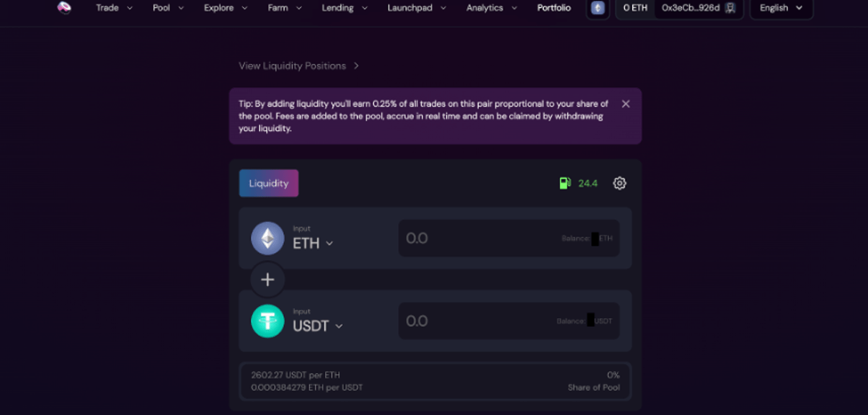Screen dimensions: 868x415
Task: Open the liquidity settings gear
Action: (x=619, y=183)
